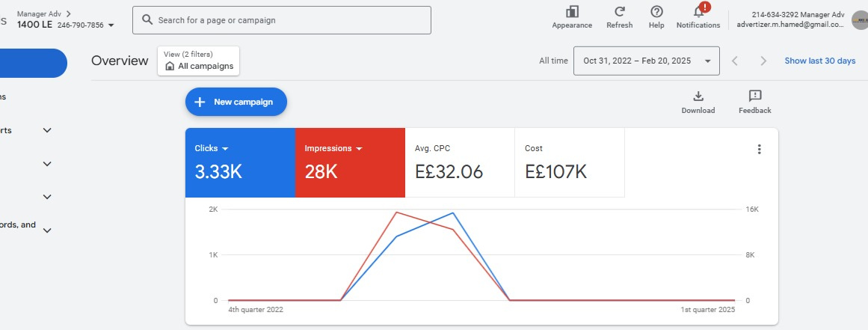
Task: Click the '1st quarter 2025' axis label
Action: coord(708,310)
